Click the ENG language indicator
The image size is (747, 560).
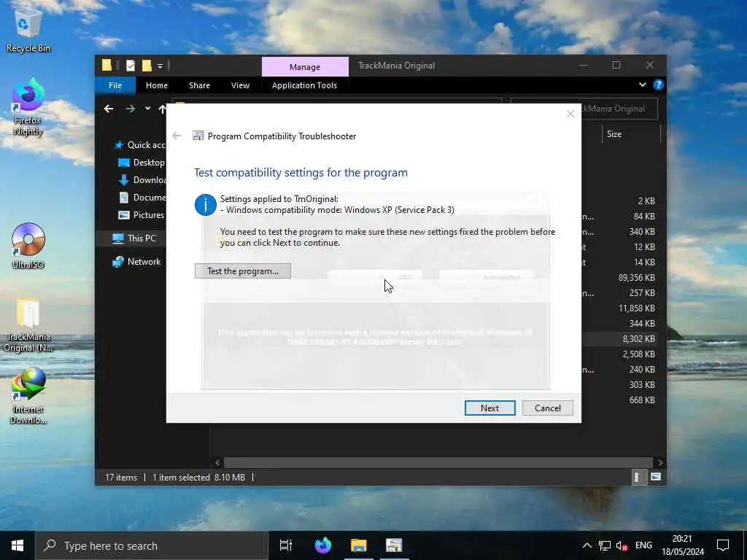[x=643, y=545]
